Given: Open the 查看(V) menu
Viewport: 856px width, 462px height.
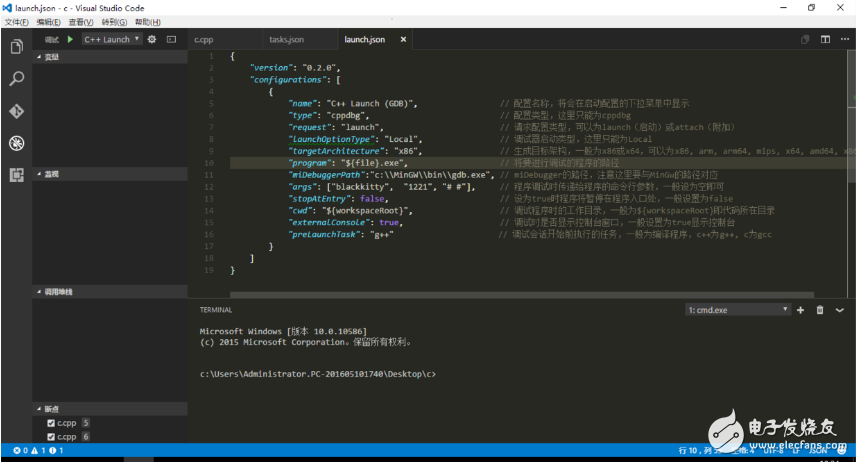Looking at the screenshot, I should click(x=81, y=22).
